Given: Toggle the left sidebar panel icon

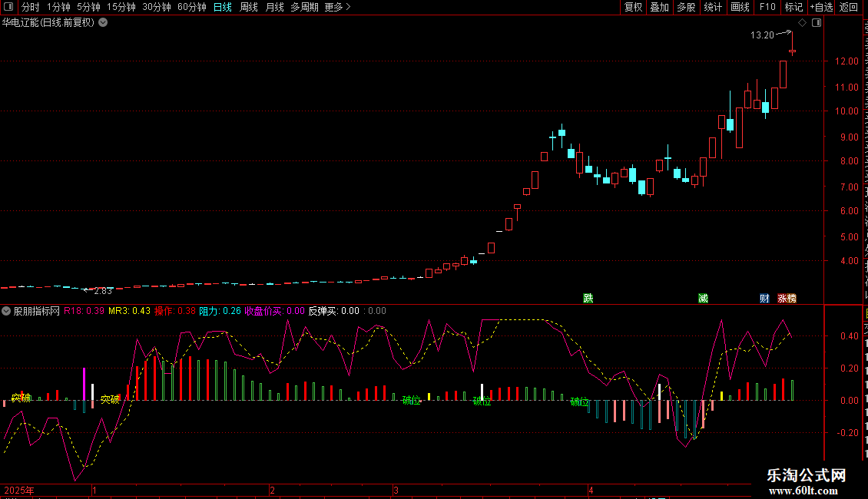Looking at the screenshot, I should click(8, 7).
